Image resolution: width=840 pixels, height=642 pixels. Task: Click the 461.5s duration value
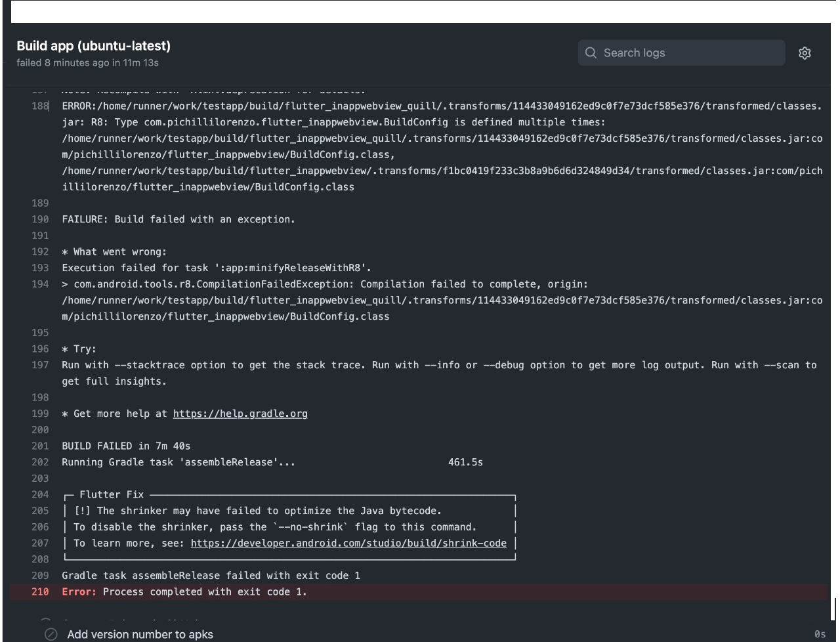(465, 462)
